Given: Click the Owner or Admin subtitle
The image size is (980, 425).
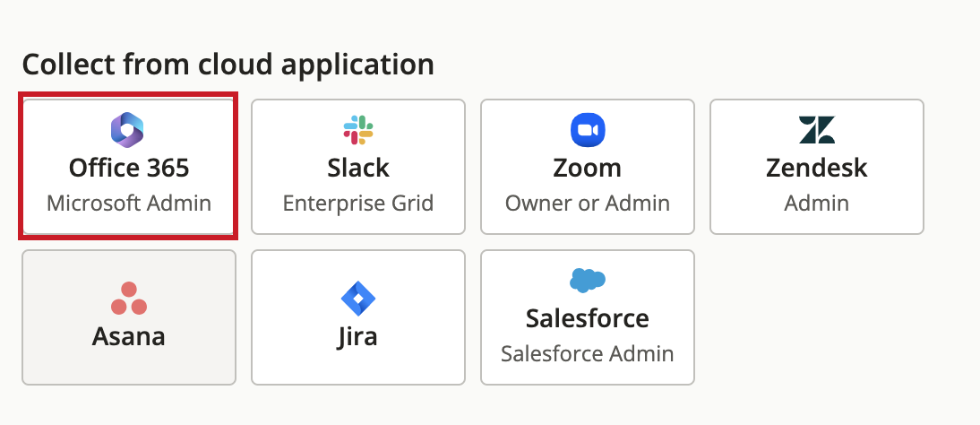Looking at the screenshot, I should click(588, 204).
